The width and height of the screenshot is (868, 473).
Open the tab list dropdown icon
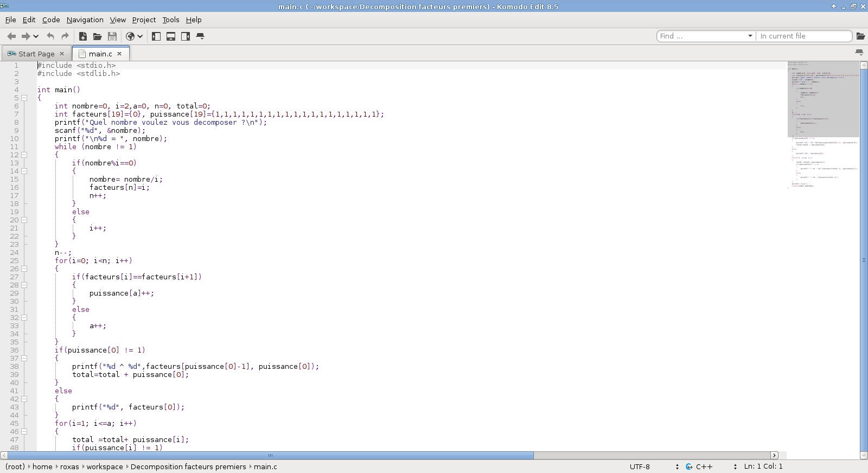[x=859, y=53]
